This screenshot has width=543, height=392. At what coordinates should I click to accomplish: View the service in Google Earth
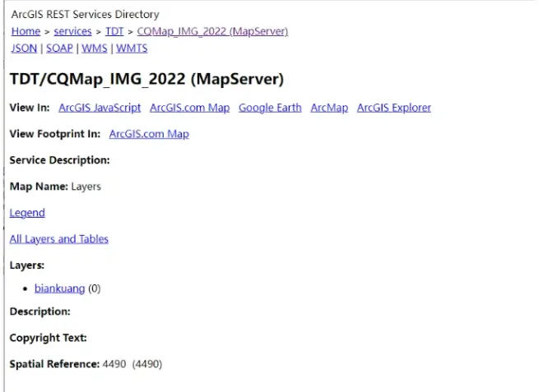[270, 108]
